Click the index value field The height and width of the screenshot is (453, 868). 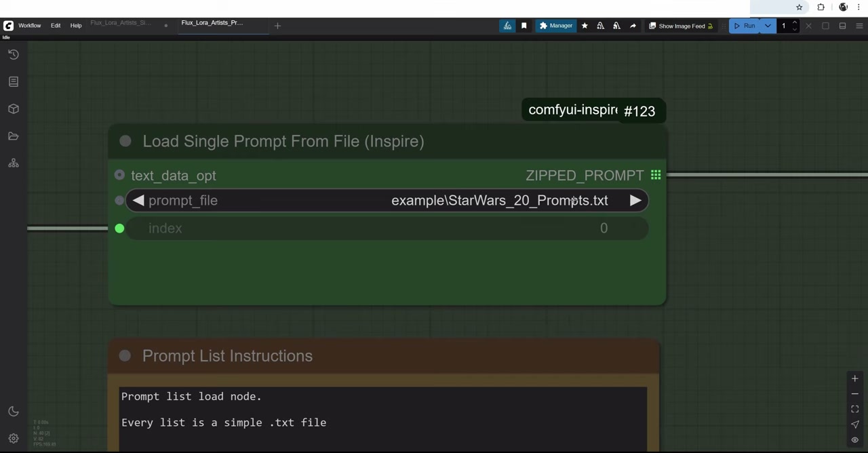[387, 228]
